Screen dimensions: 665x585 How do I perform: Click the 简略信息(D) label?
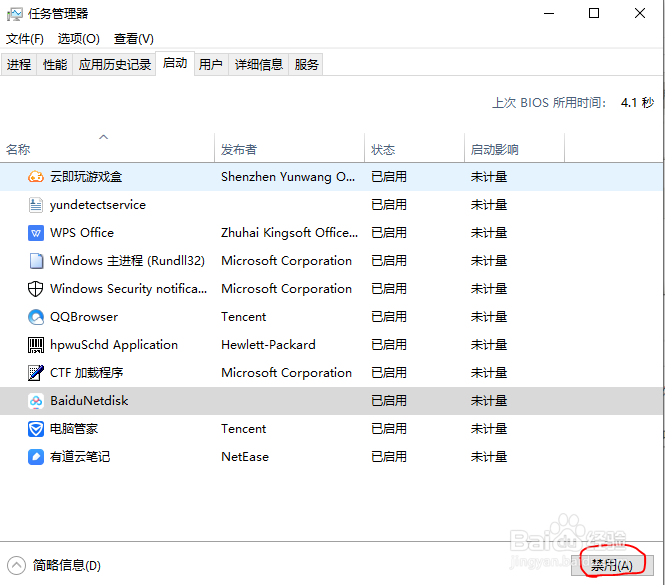tap(67, 565)
